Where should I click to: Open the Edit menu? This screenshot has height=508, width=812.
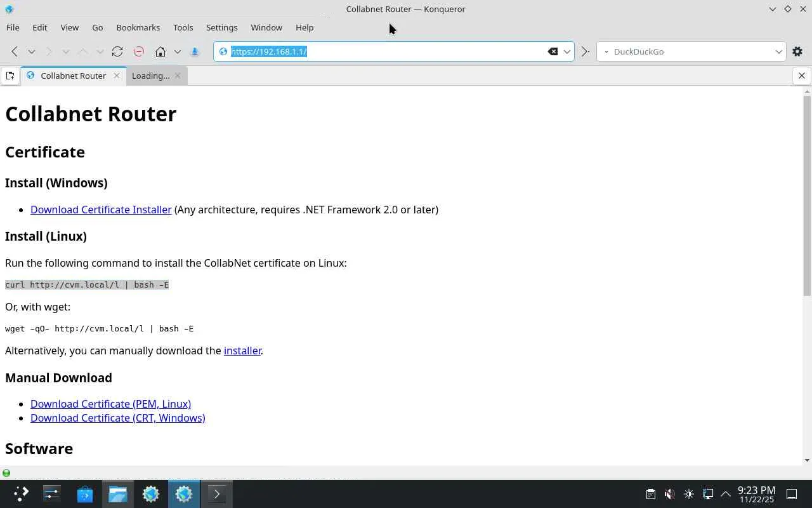39,27
